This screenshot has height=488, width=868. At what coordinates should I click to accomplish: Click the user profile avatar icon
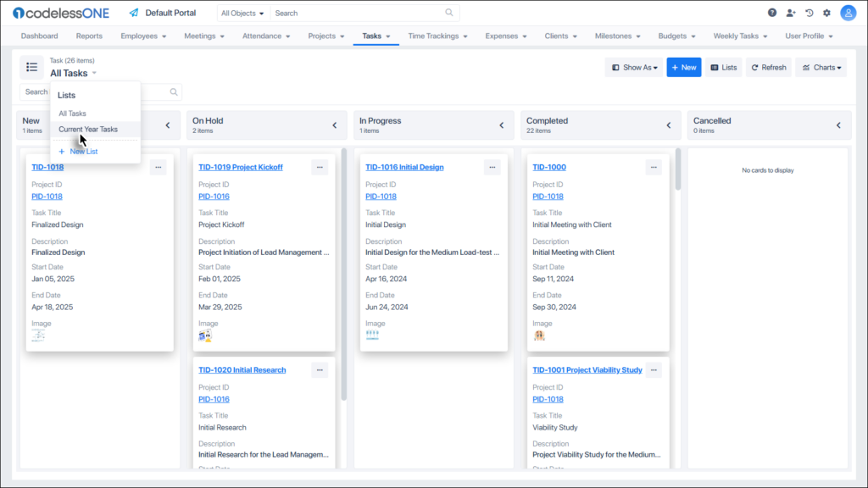(848, 13)
